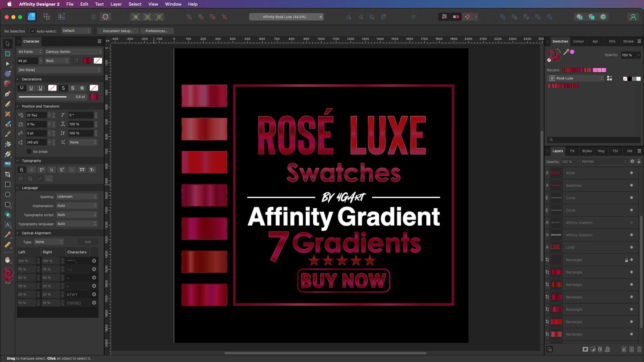The image size is (644, 362).
Task: Click the Layer Effects fx icon
Action: [600, 349]
